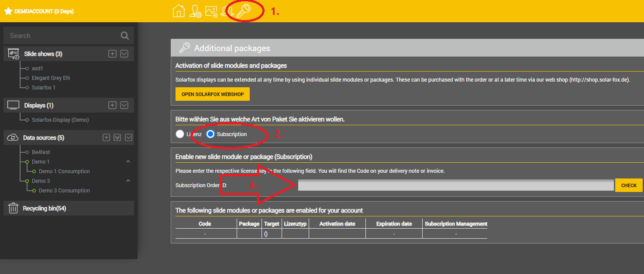
Task: Click the Recycling bin trash icon
Action: 14,208
